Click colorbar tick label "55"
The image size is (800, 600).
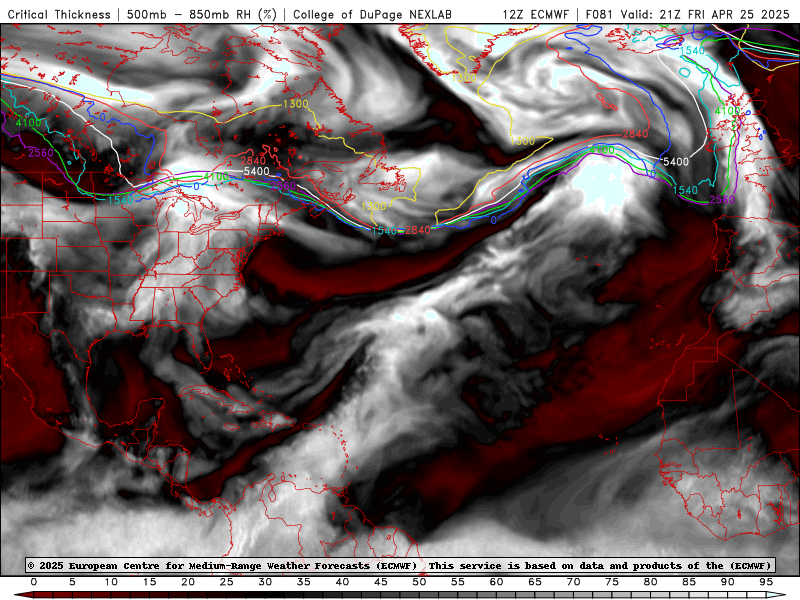[x=458, y=582]
